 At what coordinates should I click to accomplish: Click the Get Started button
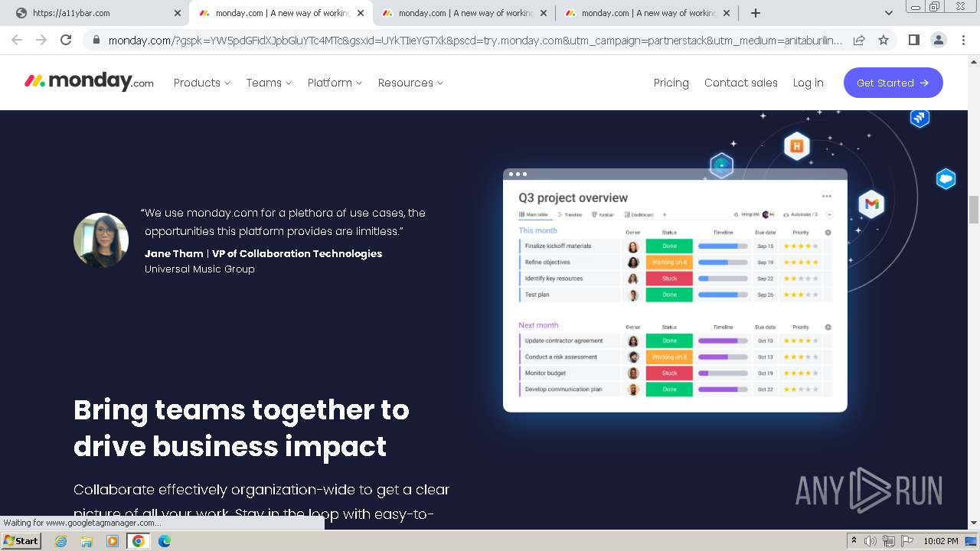click(x=893, y=83)
